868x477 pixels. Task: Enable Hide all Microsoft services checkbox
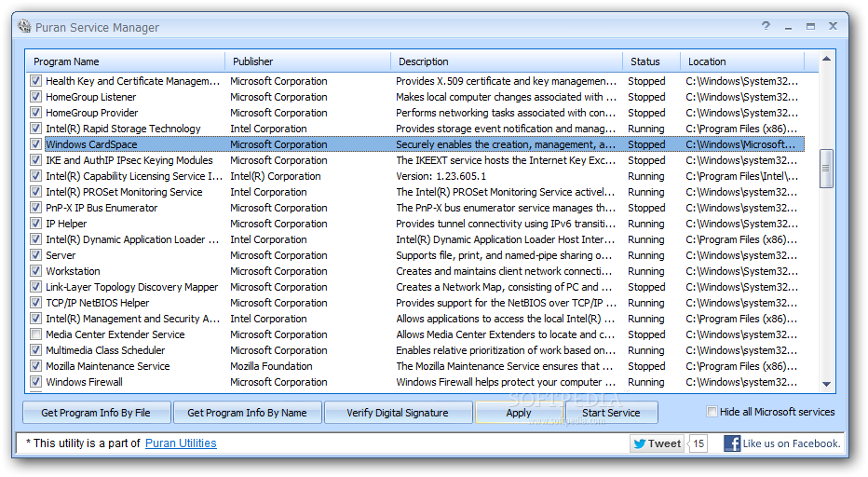coord(712,412)
